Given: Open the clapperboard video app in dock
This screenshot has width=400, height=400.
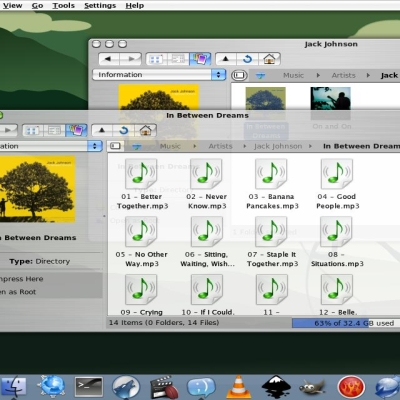Looking at the screenshot, I should pos(163,387).
